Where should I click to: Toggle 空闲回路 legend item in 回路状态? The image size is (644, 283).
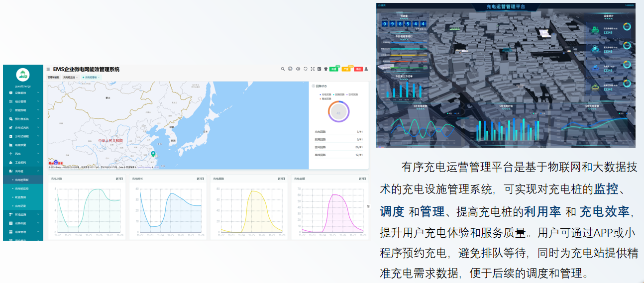click(353, 94)
